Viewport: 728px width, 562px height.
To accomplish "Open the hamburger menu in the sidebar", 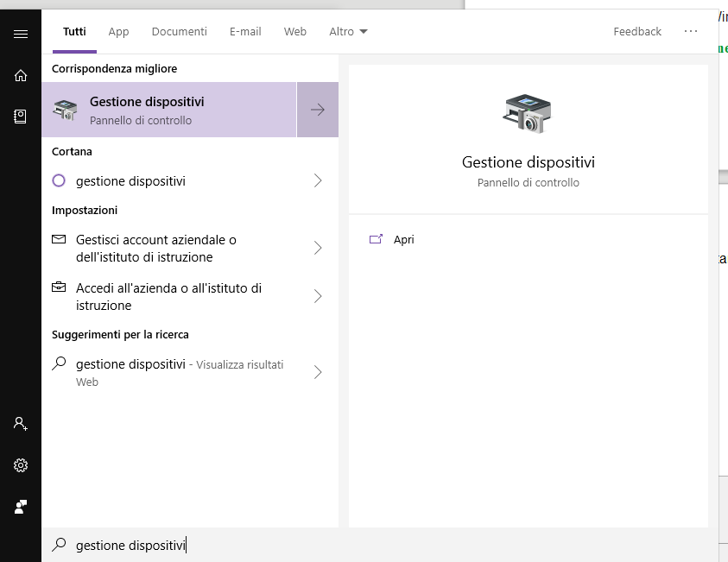I will click(x=21, y=34).
